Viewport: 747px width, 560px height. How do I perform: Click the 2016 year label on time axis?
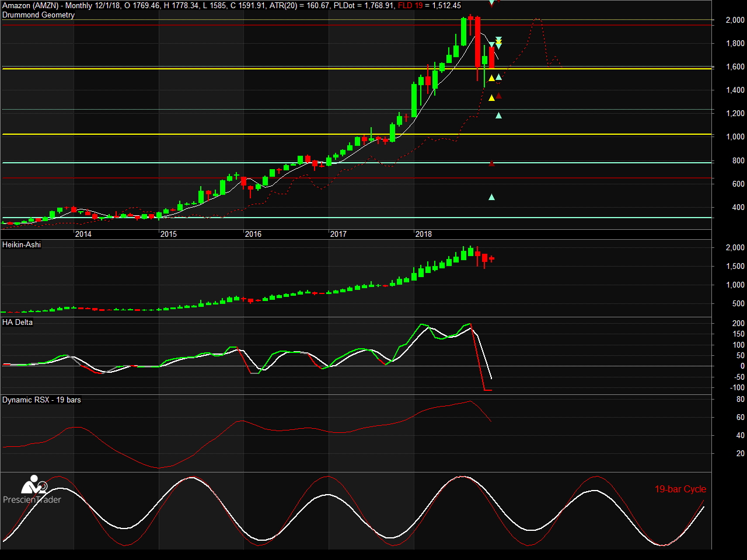[253, 234]
